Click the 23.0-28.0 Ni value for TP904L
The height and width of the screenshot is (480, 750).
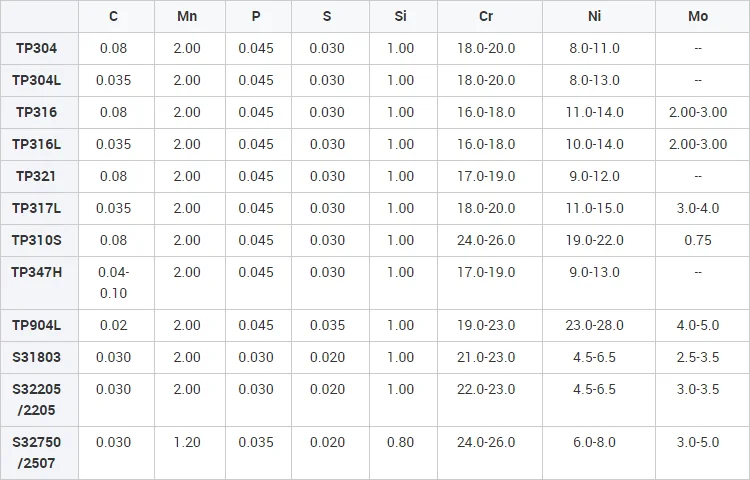click(x=594, y=325)
